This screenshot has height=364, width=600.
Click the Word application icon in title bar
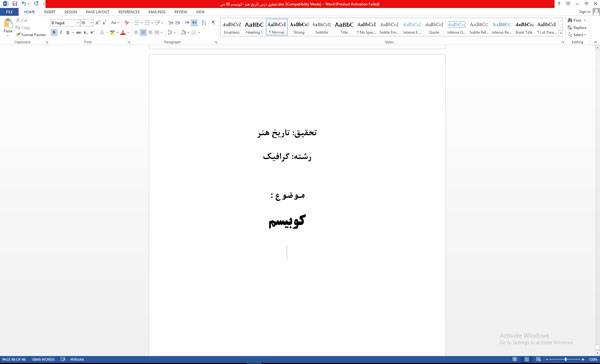[x=5, y=4]
